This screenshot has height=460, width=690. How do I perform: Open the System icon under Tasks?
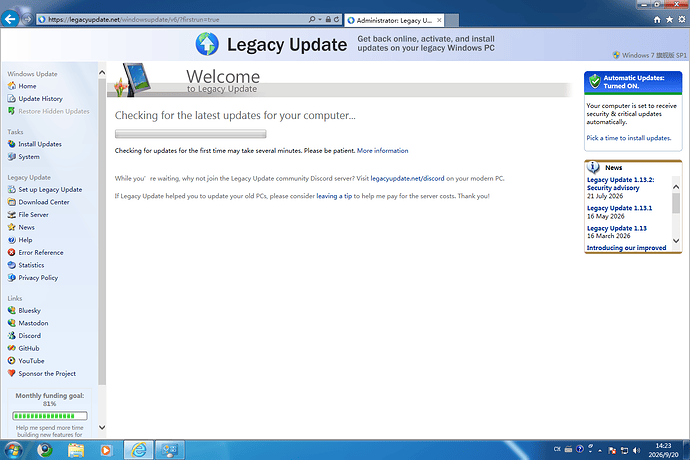[x=12, y=157]
